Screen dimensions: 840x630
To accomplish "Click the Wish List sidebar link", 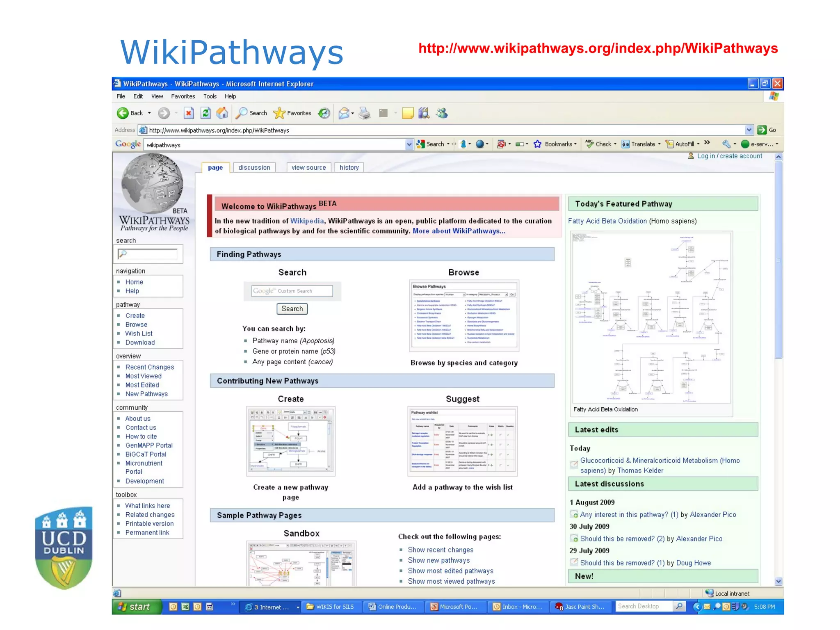I will (139, 334).
